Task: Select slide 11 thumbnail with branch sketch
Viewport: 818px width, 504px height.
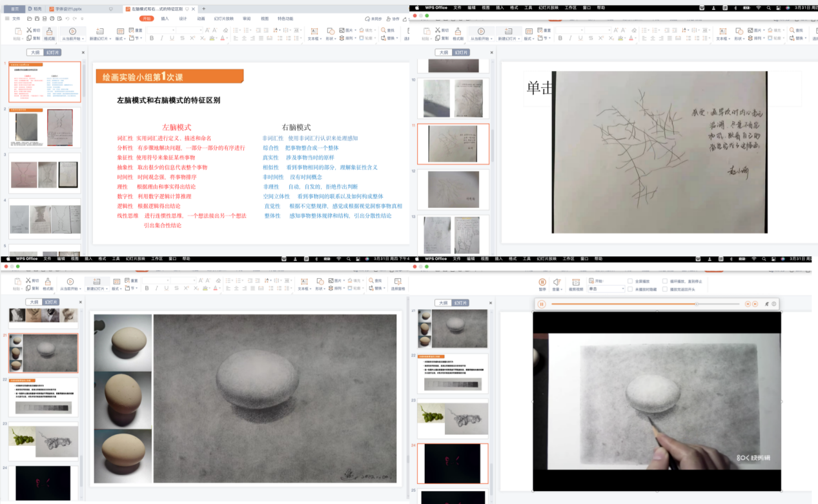Action: (453, 143)
